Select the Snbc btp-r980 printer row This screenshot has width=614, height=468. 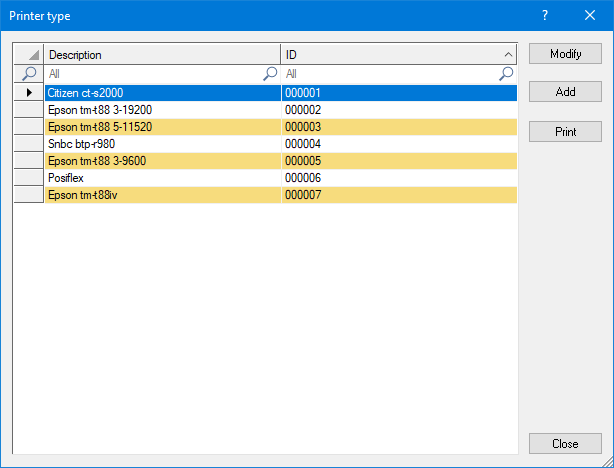162,143
